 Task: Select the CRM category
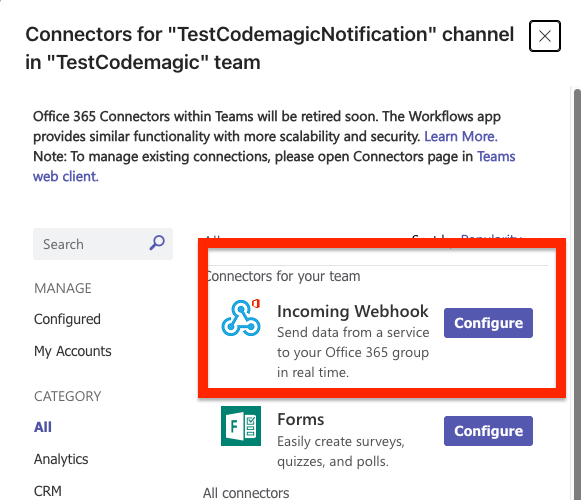click(47, 491)
